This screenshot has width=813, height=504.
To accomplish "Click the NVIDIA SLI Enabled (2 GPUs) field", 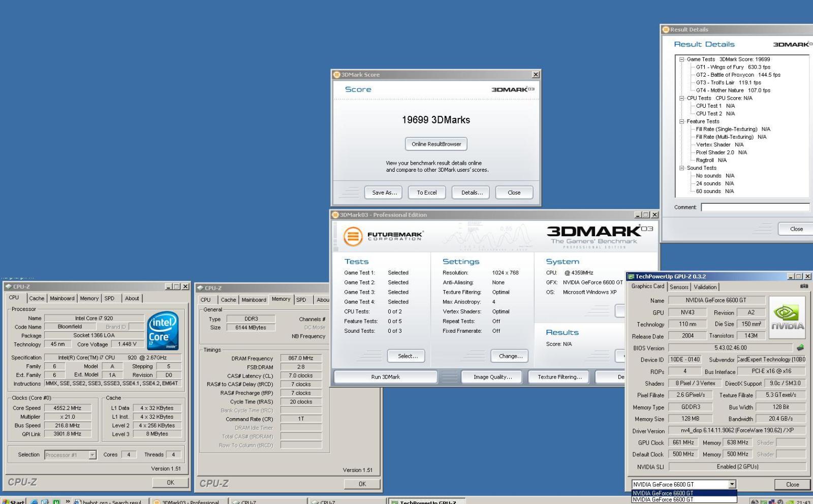I will click(x=737, y=466).
